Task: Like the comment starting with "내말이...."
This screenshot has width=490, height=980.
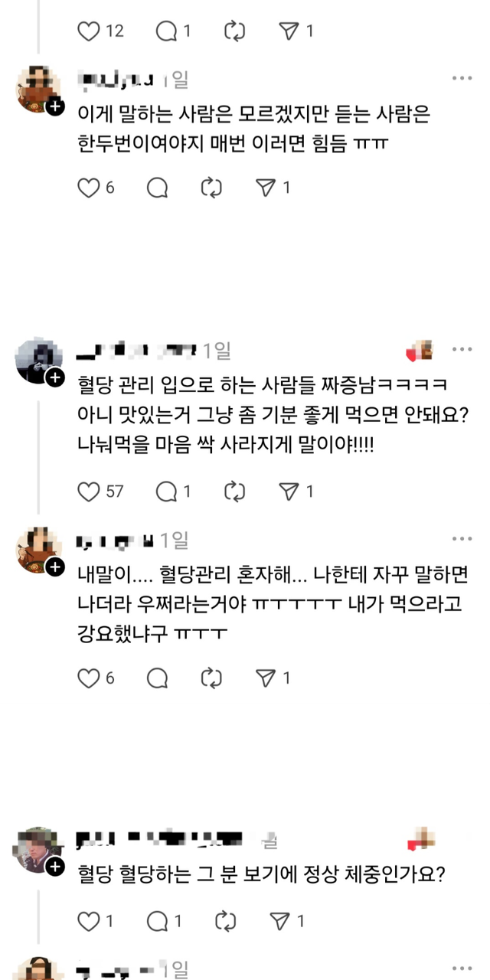Action: point(90,678)
